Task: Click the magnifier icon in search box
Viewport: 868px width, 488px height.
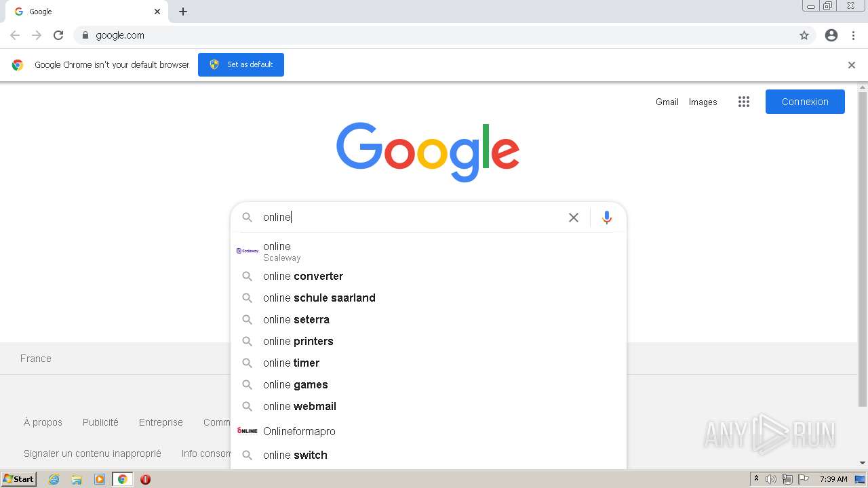Action: (x=248, y=218)
